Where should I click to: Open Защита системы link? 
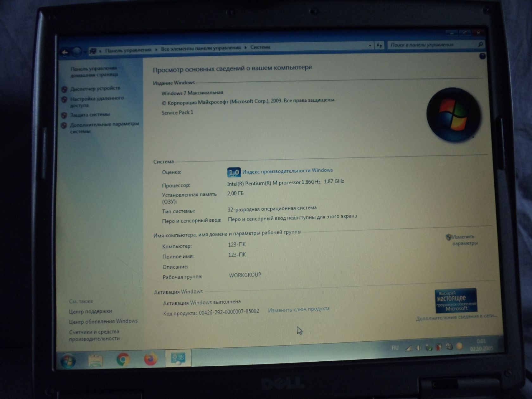90,114
